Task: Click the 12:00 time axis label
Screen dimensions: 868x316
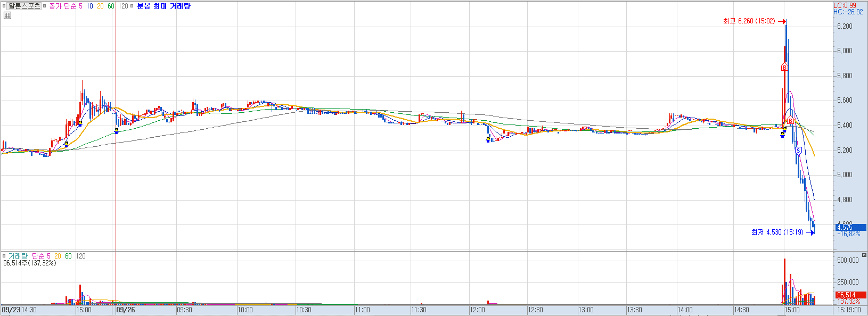Action: tap(477, 310)
